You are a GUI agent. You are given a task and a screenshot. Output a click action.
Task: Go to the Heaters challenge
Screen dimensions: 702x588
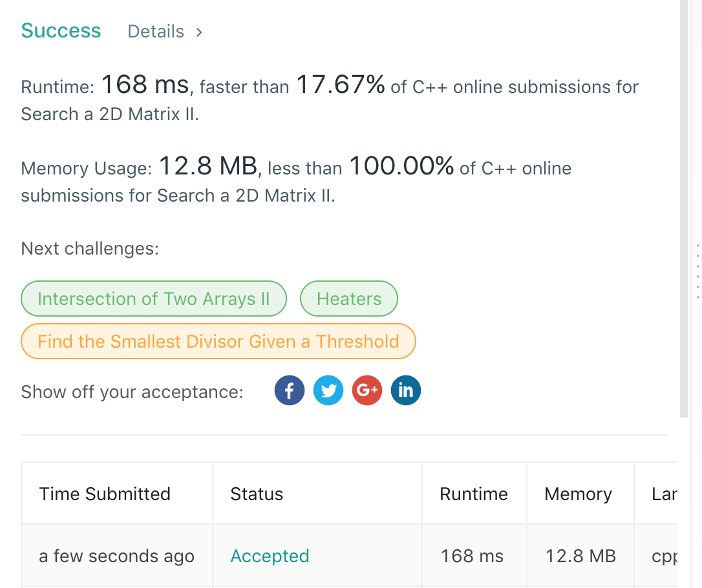(x=349, y=299)
